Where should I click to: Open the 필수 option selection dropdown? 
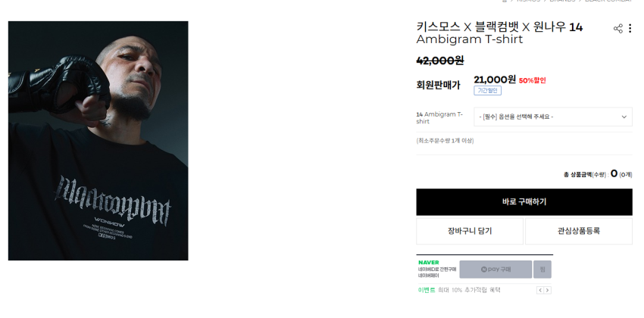pos(553,117)
